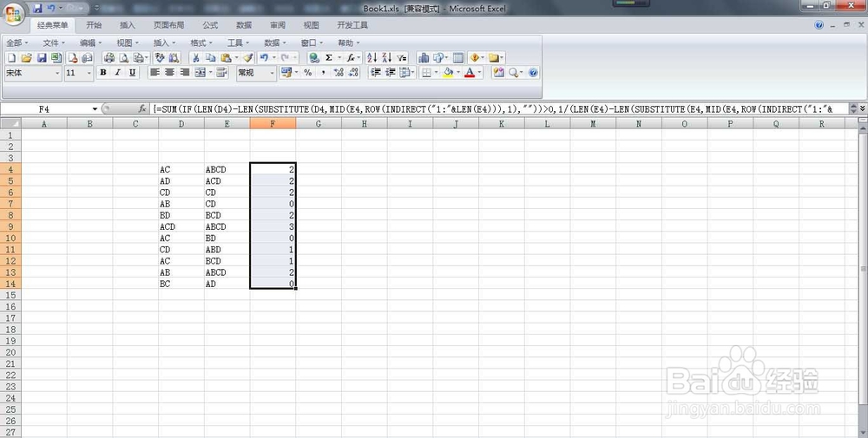Toggle percent style format

coord(308,73)
